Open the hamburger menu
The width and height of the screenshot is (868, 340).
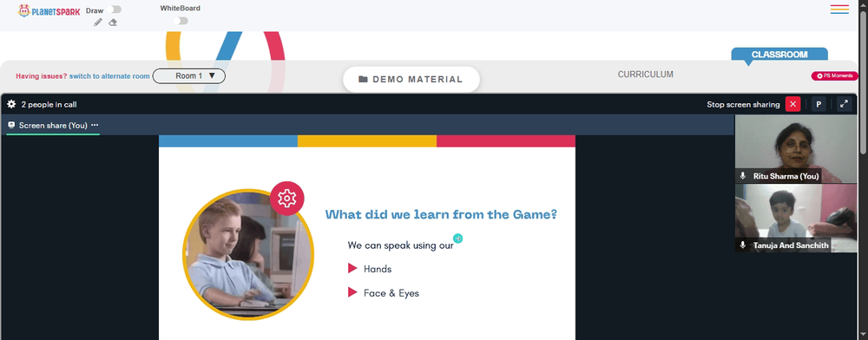pos(839,9)
